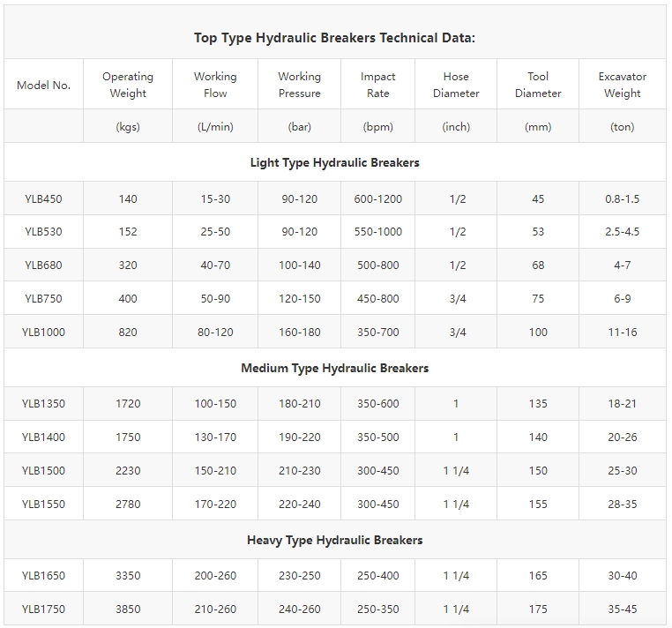Select the 'Medium Type Hydraulic Breakers' section heading
Image resolution: width=672 pixels, height=628 pixels.
[x=335, y=368]
